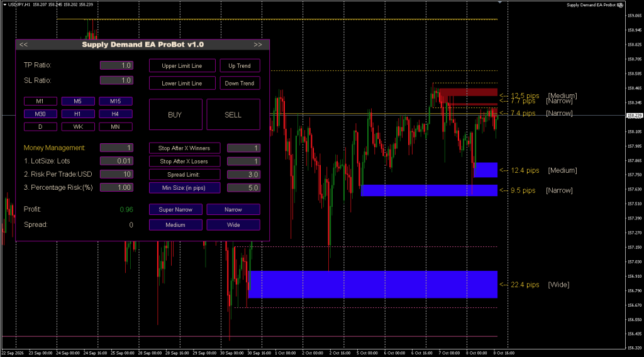The height and width of the screenshot is (357, 644).
Task: Click the 9.5 pips Narrow demand zone
Action: coord(429,190)
